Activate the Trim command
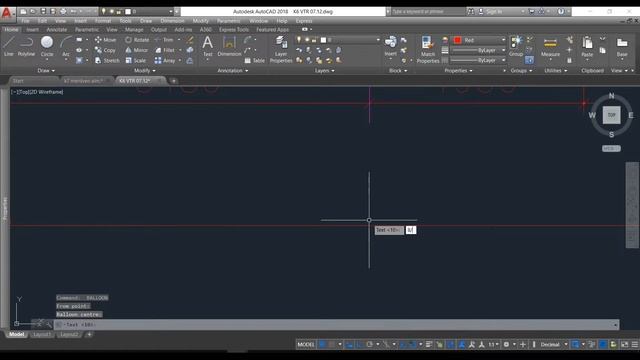Image resolution: width=640 pixels, height=360 pixels. pos(164,40)
